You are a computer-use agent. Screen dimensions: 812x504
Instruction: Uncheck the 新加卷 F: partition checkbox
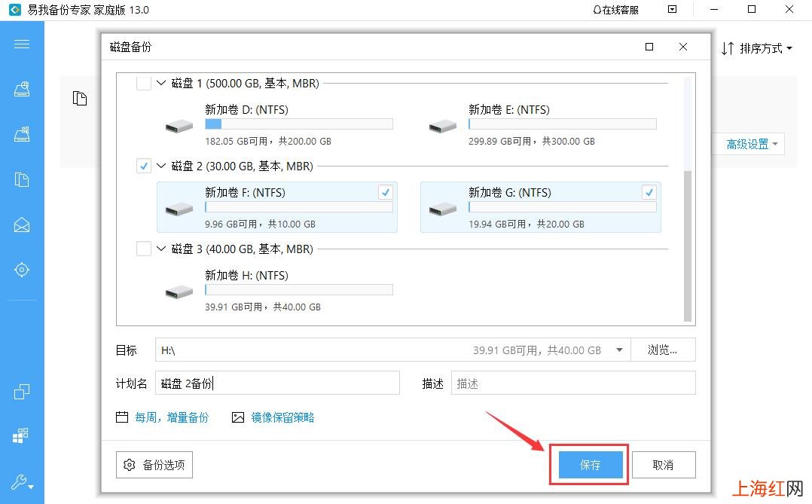click(386, 193)
